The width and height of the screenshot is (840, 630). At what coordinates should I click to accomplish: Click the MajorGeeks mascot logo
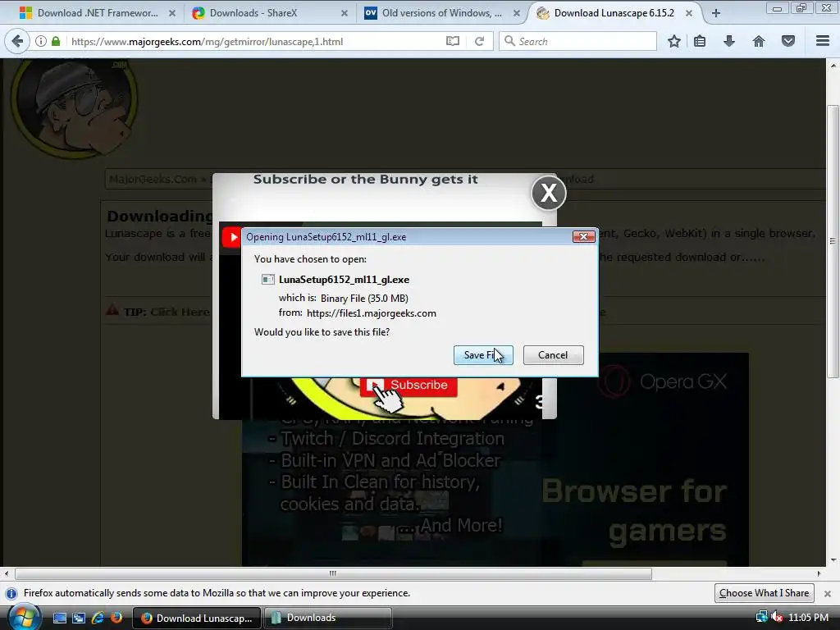point(75,106)
